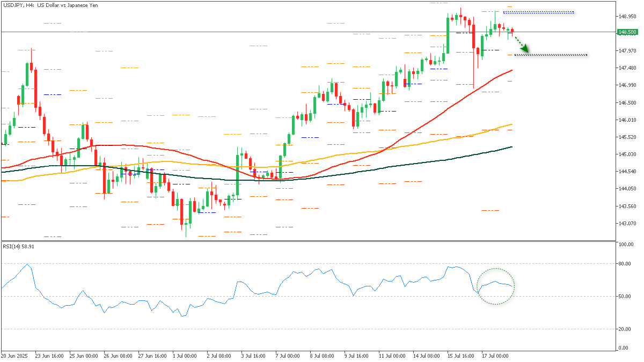Viewport: 644px width, 362px height.
Task: Click the 8 Jul 08:00 time label
Action: click(321, 356)
